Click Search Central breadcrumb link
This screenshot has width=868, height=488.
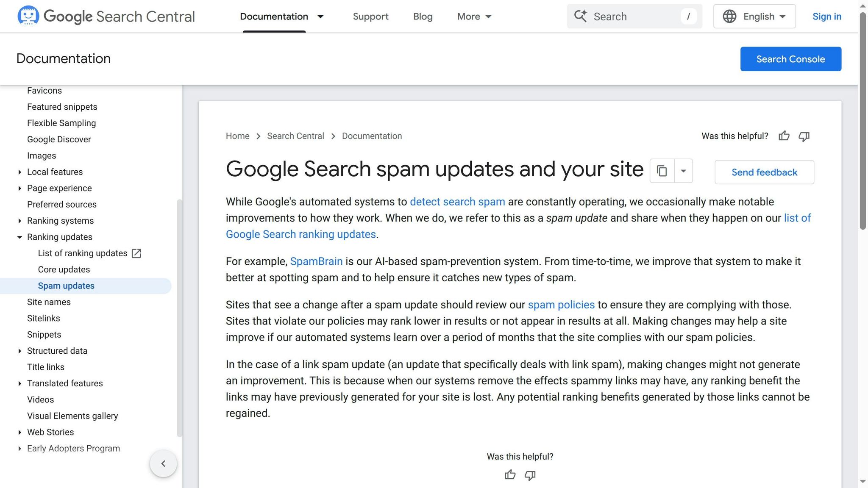click(x=295, y=136)
